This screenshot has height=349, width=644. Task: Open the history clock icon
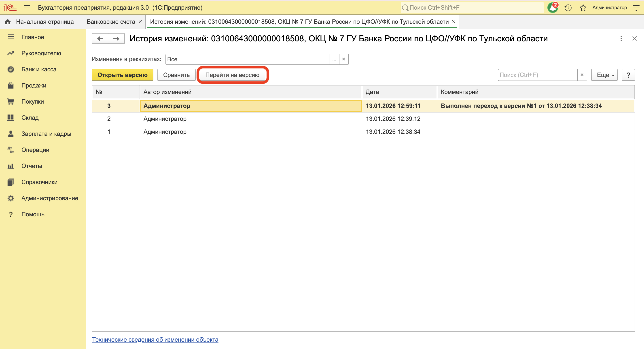pyautogui.click(x=568, y=8)
